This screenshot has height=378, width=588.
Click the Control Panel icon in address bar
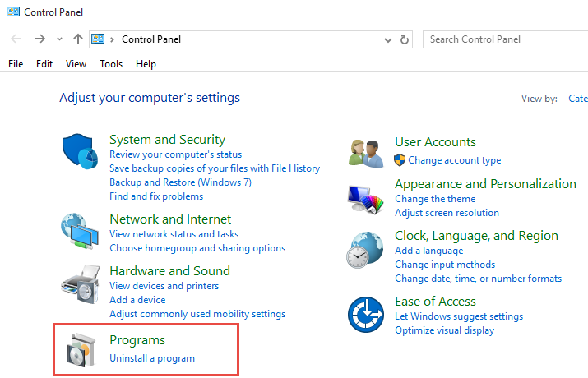98,39
